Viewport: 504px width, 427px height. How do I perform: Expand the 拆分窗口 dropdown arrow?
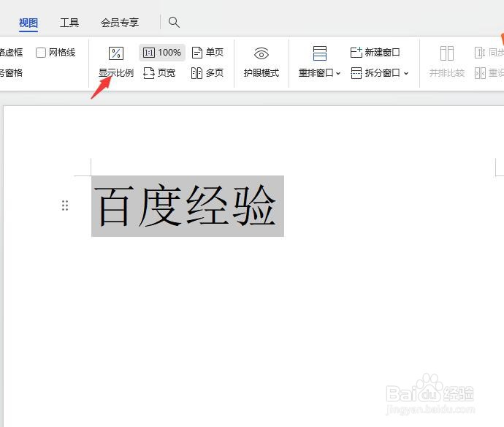[x=406, y=74]
